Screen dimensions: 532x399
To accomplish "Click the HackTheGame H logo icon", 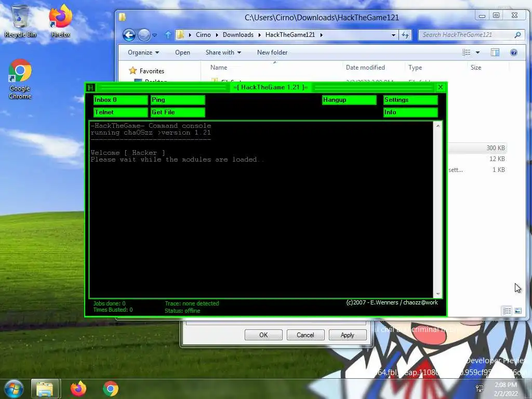I will [x=90, y=87].
